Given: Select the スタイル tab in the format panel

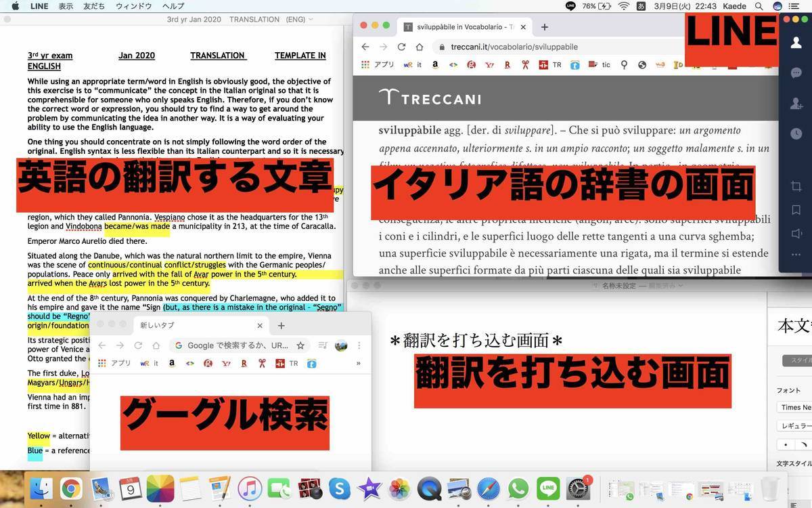Looking at the screenshot, I should coord(797,361).
